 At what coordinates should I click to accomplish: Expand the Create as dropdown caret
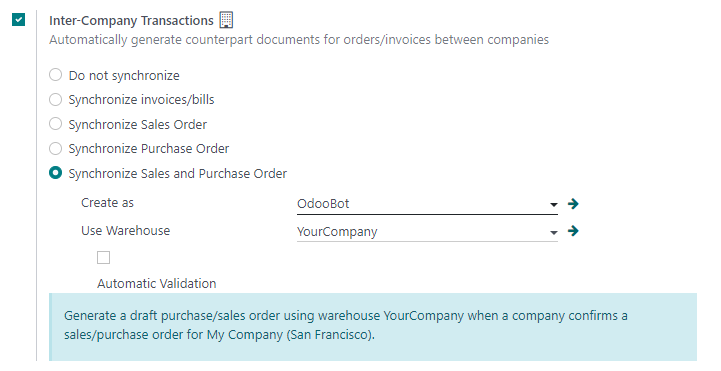[x=554, y=205]
